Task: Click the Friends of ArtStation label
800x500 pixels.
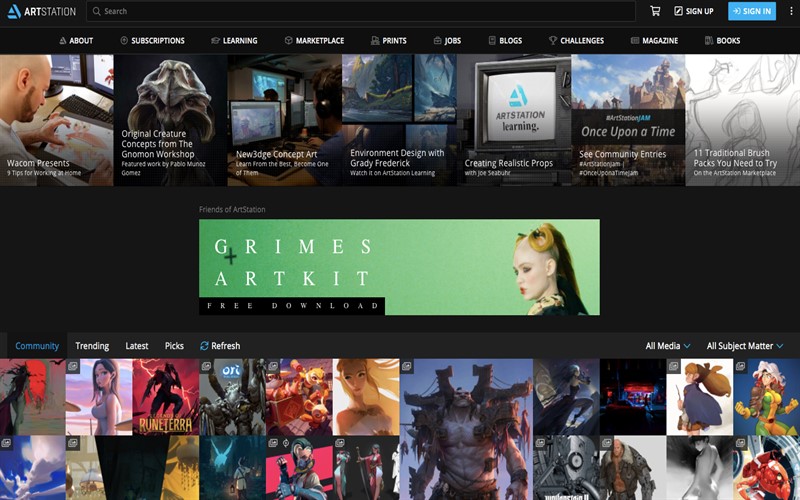Action: click(232, 209)
